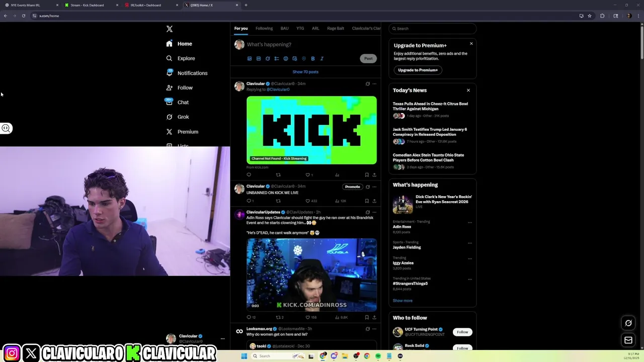Open more options on the UNBANNED post

pos(374,187)
